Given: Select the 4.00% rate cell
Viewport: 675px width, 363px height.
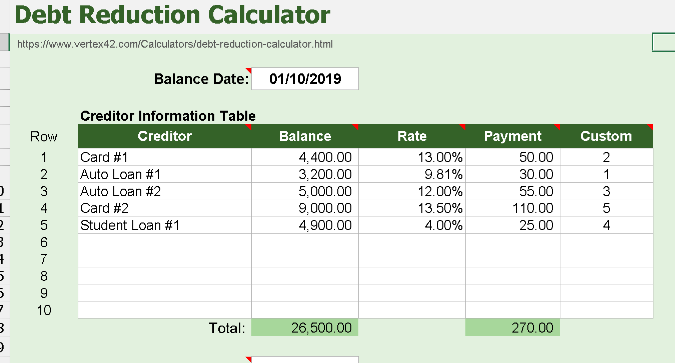Looking at the screenshot, I should (x=412, y=225).
